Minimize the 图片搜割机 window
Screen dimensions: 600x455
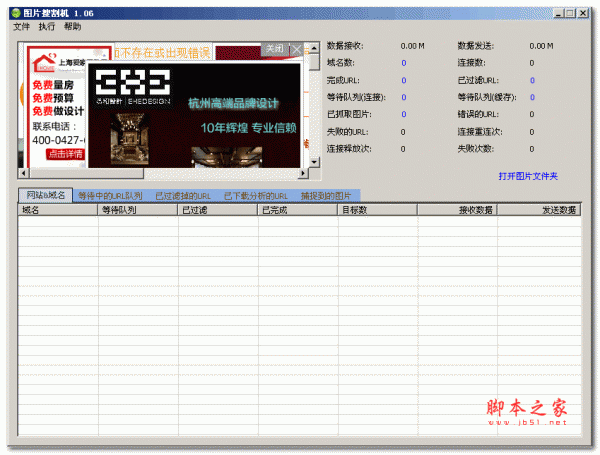[559, 13]
